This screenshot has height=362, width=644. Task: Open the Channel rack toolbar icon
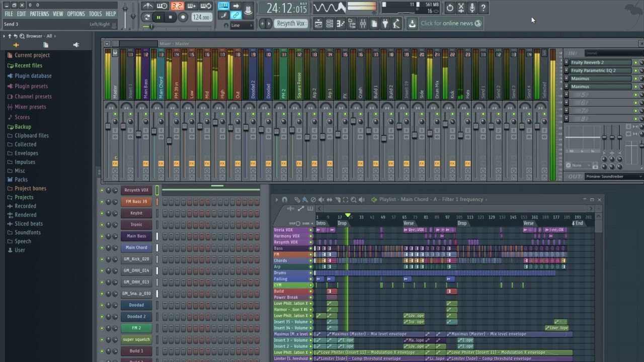click(329, 23)
